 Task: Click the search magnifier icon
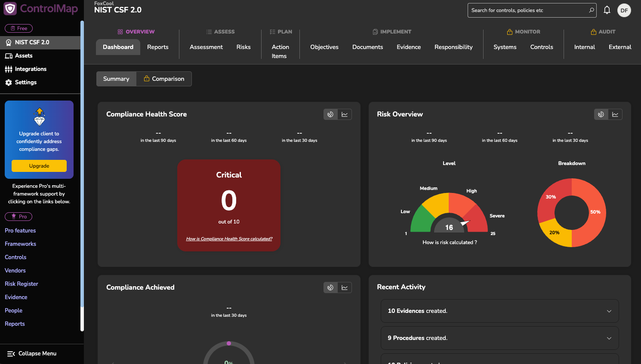point(592,10)
